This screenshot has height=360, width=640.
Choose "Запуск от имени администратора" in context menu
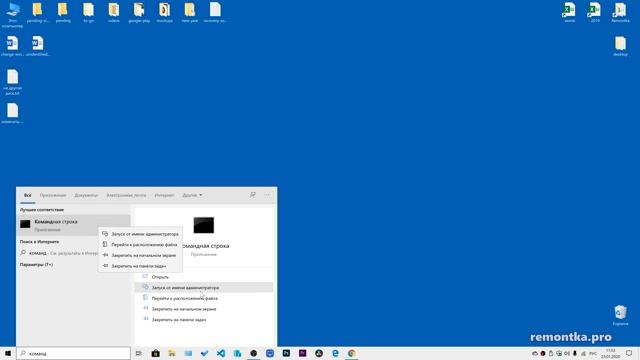pyautogui.click(x=140, y=234)
